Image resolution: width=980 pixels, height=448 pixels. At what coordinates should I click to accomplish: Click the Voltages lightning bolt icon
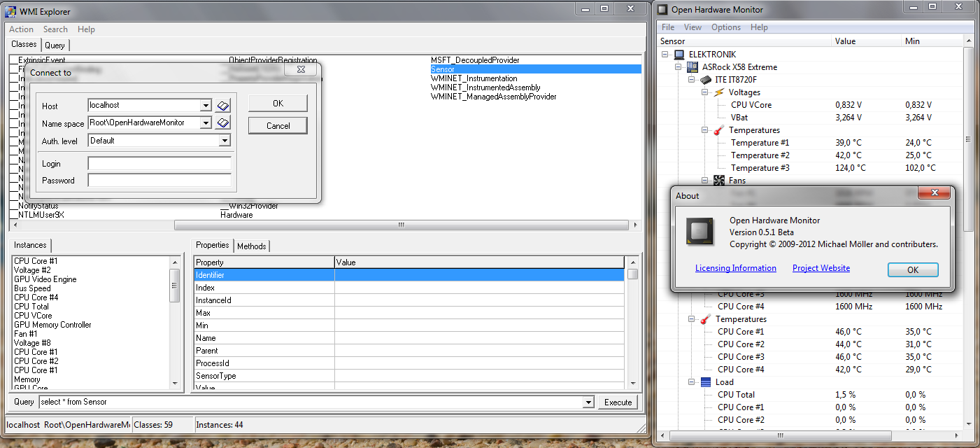(x=718, y=92)
